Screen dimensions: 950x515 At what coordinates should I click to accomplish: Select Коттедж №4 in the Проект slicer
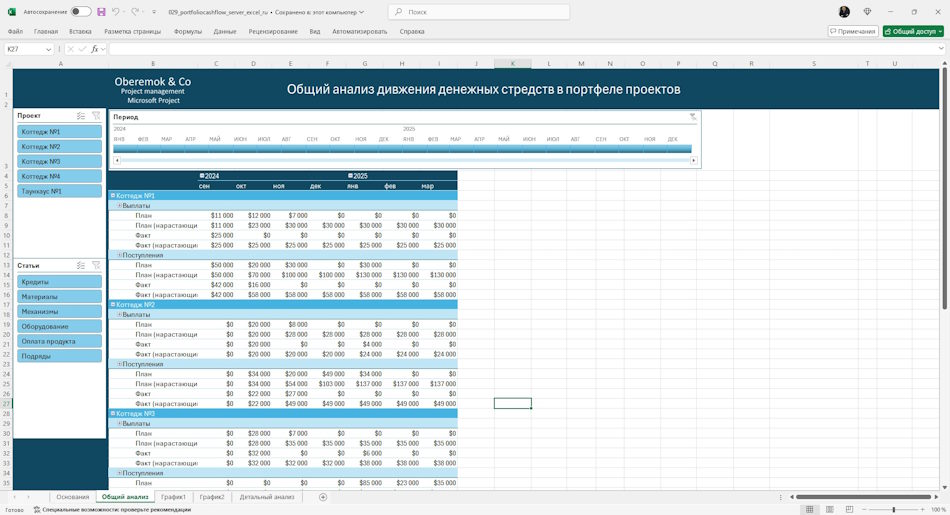(59, 176)
